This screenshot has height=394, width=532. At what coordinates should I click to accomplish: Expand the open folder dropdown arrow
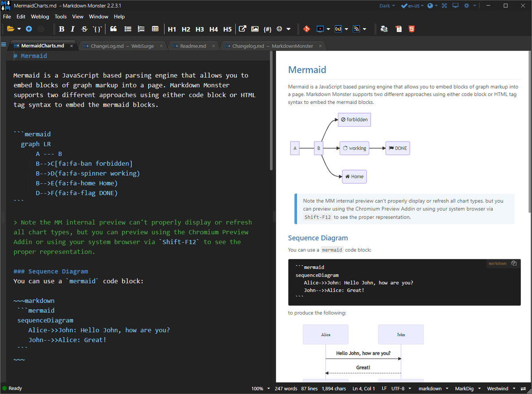[19, 29]
